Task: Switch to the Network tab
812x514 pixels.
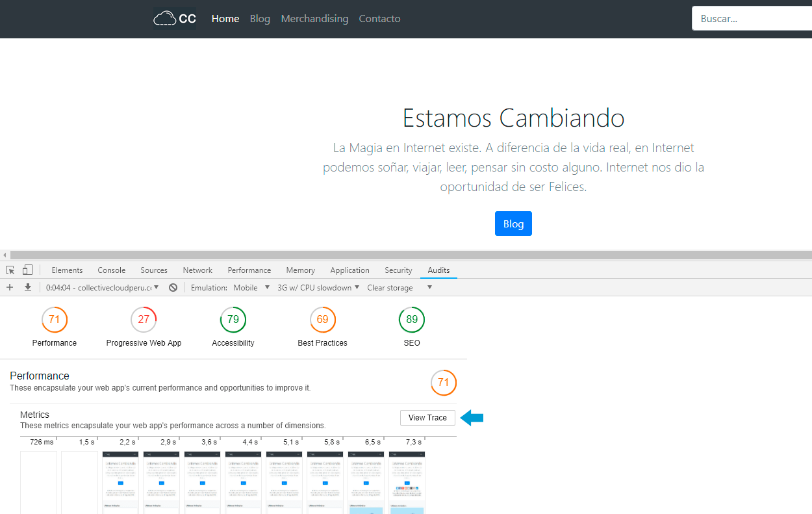Action: pos(197,270)
